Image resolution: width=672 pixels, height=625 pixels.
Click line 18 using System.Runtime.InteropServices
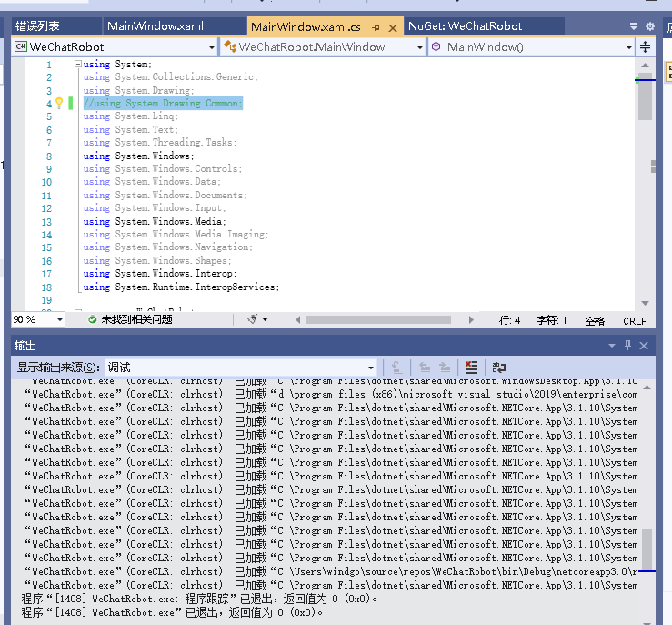click(181, 287)
